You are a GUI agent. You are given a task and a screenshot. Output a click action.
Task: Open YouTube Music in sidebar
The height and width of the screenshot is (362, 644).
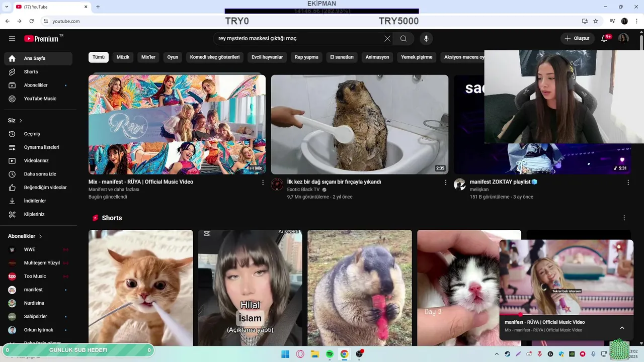38,99
